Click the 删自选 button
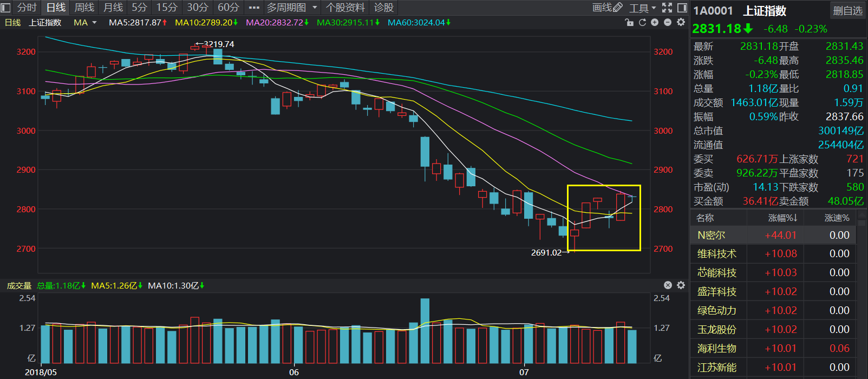 pyautogui.click(x=847, y=11)
